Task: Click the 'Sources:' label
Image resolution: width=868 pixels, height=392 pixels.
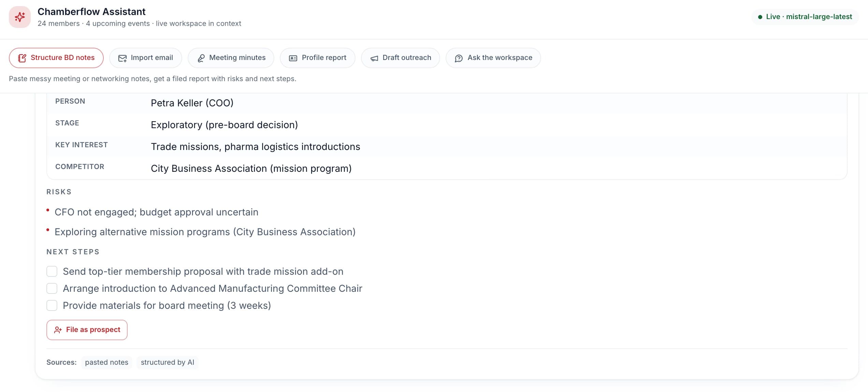Action: pyautogui.click(x=61, y=362)
